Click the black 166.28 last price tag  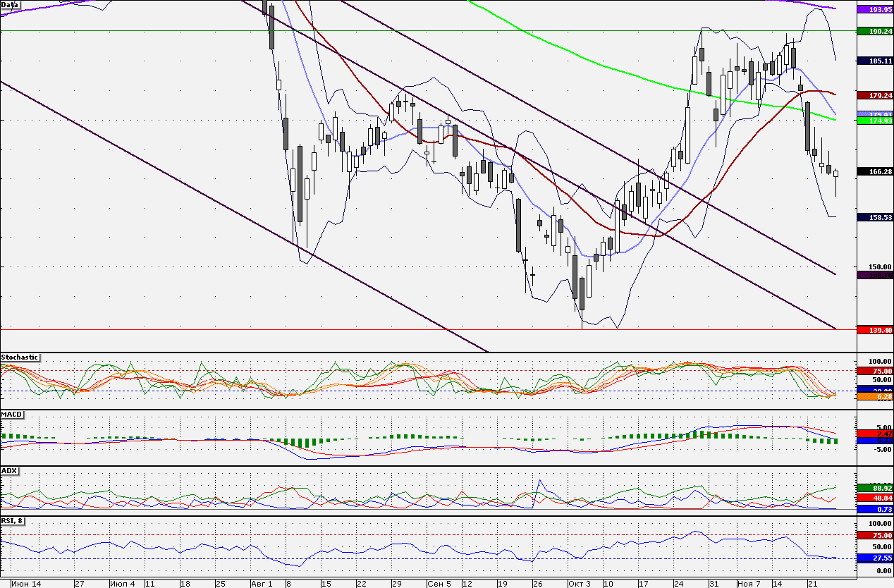[875, 171]
